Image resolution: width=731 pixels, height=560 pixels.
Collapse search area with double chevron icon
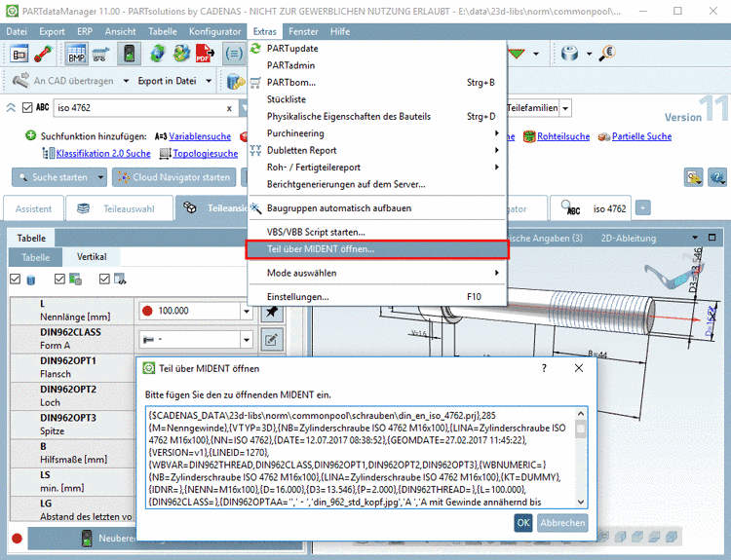pos(11,108)
